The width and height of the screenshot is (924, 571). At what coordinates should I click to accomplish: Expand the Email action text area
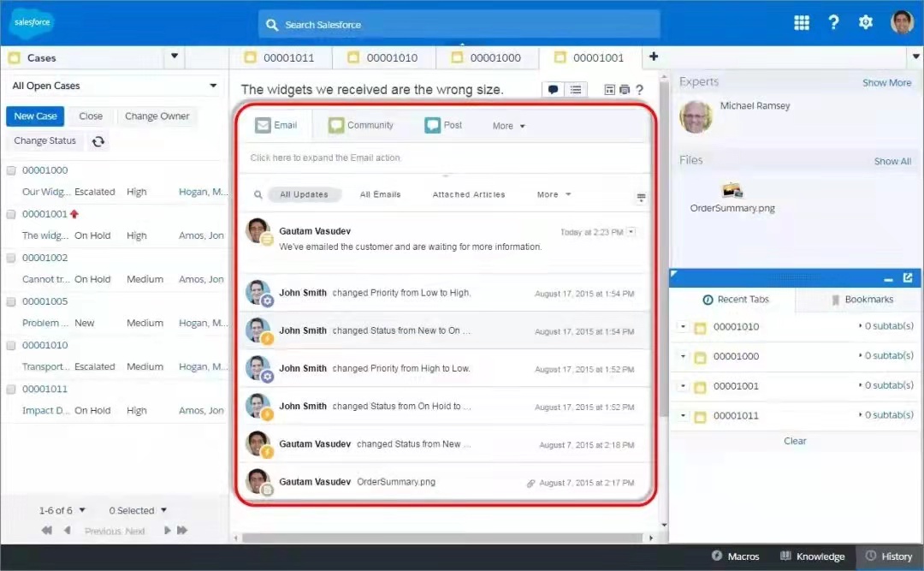coord(446,158)
